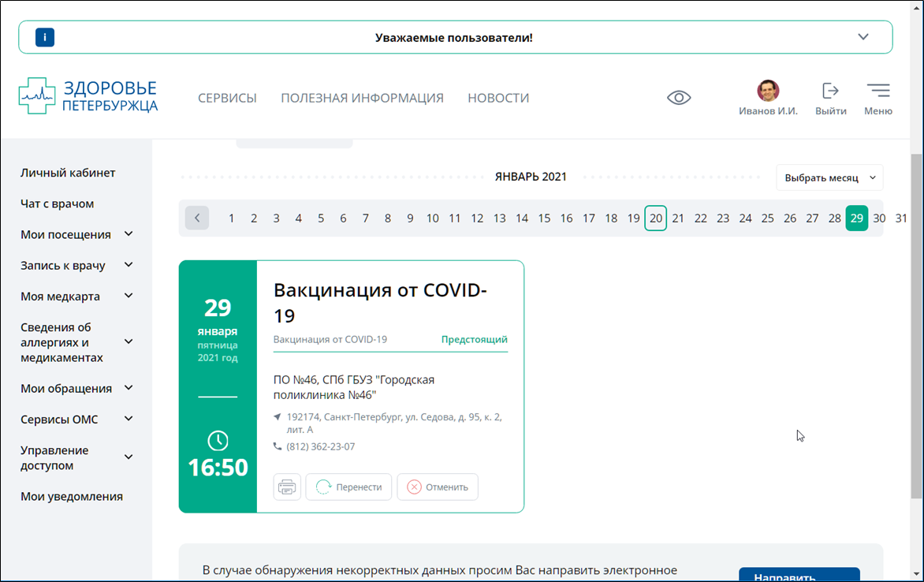Open Мои уведомления
The width and height of the screenshot is (924, 582).
click(x=72, y=497)
